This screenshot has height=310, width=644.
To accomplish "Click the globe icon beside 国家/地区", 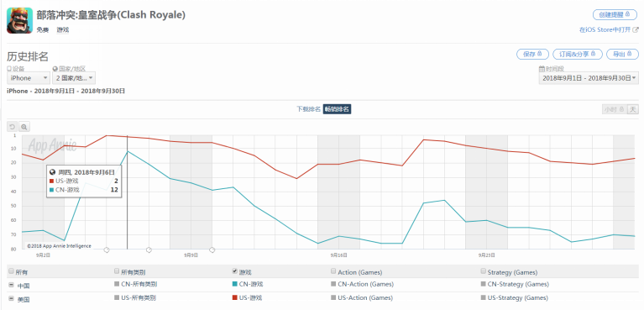I will coord(55,69).
